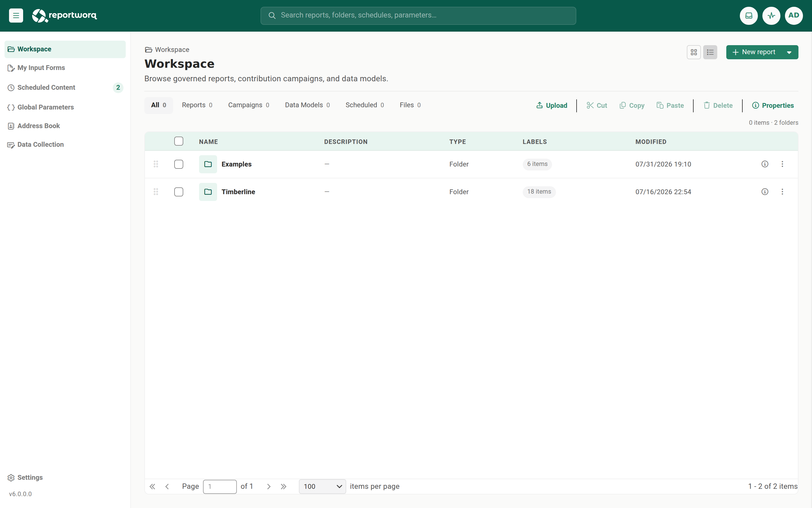This screenshot has height=508, width=812.
Task: Toggle the hamburger menu button
Action: coord(16,16)
